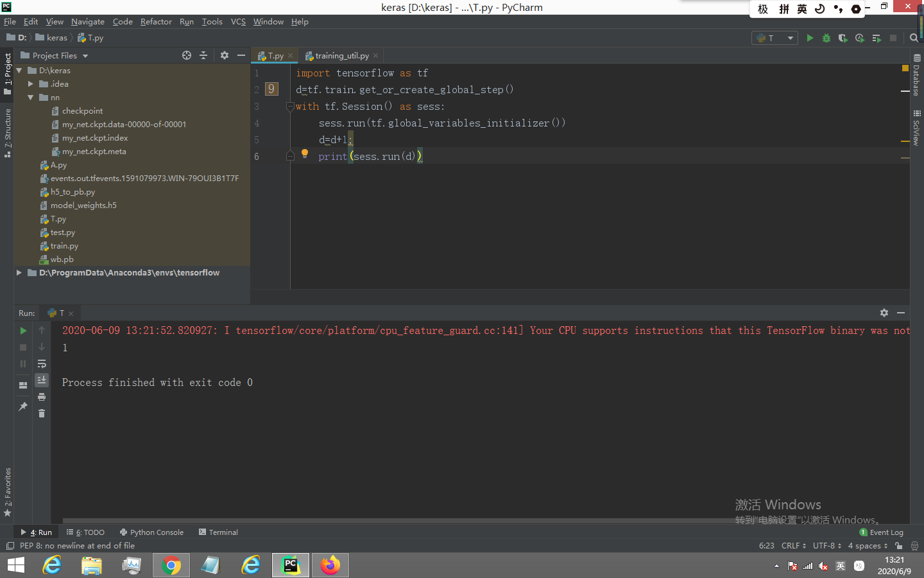Open the run configuration dropdown showing T
The image size is (924, 578).
[774, 38]
